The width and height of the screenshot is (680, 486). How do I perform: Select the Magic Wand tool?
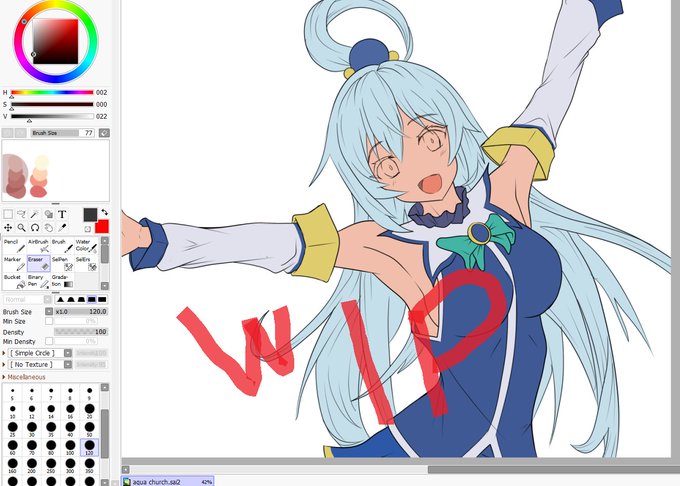35,214
